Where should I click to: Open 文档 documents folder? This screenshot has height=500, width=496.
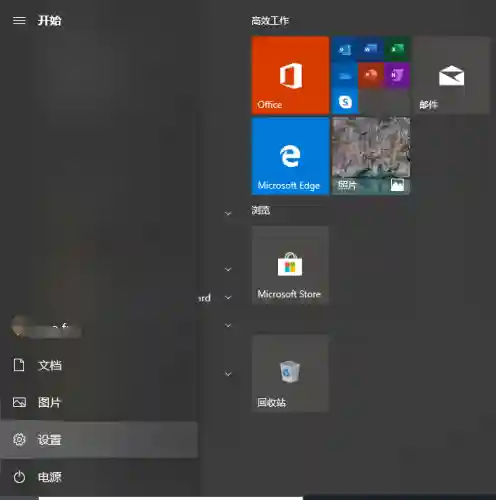point(99,365)
